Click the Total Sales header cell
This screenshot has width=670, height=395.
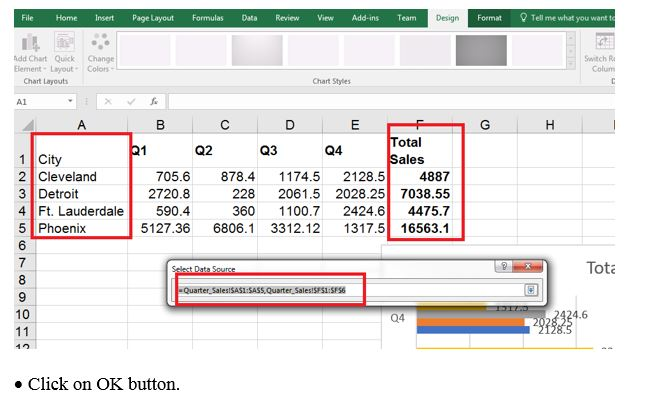coord(420,150)
